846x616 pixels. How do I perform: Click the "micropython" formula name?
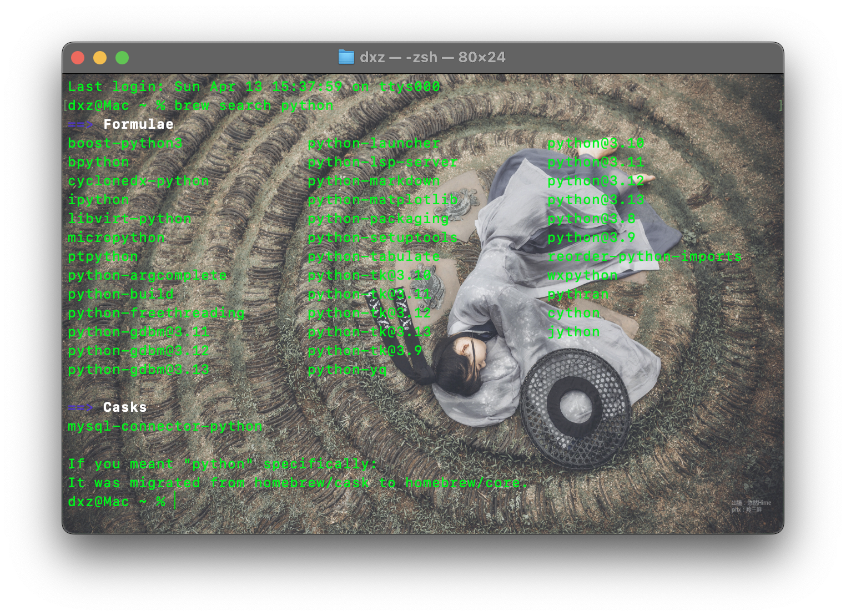[116, 238]
